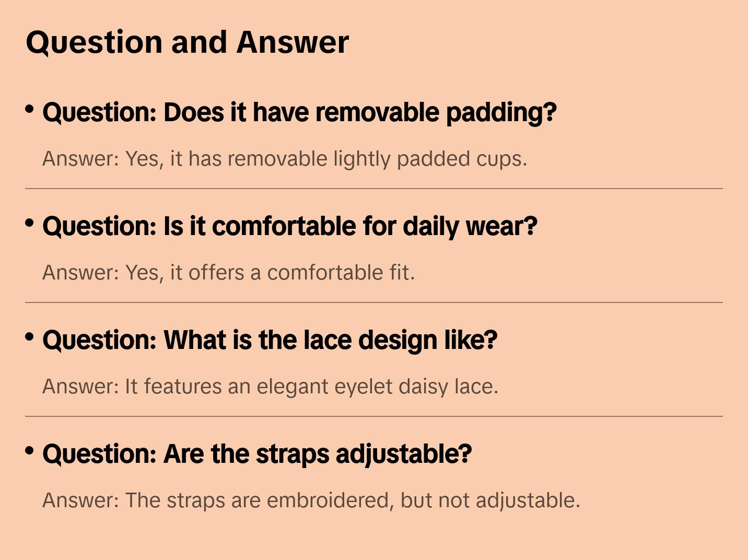The height and width of the screenshot is (560, 748).
Task: Click "Is it comfortable for daily wear?" text
Action: tap(350, 226)
